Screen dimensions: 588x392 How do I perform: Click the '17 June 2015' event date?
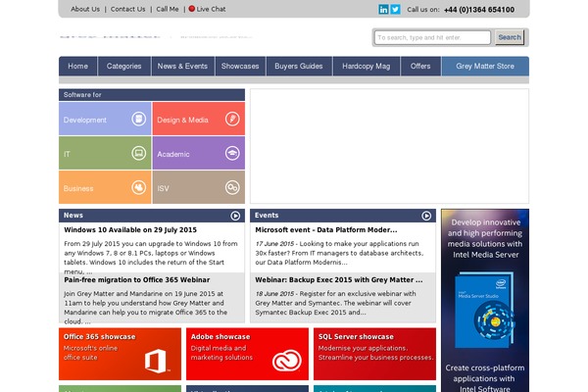click(274, 244)
